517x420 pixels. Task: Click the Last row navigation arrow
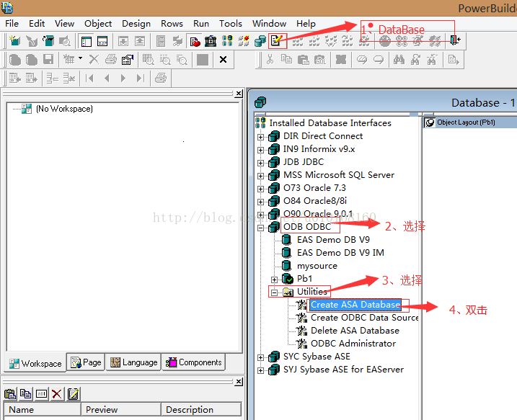pos(141,79)
